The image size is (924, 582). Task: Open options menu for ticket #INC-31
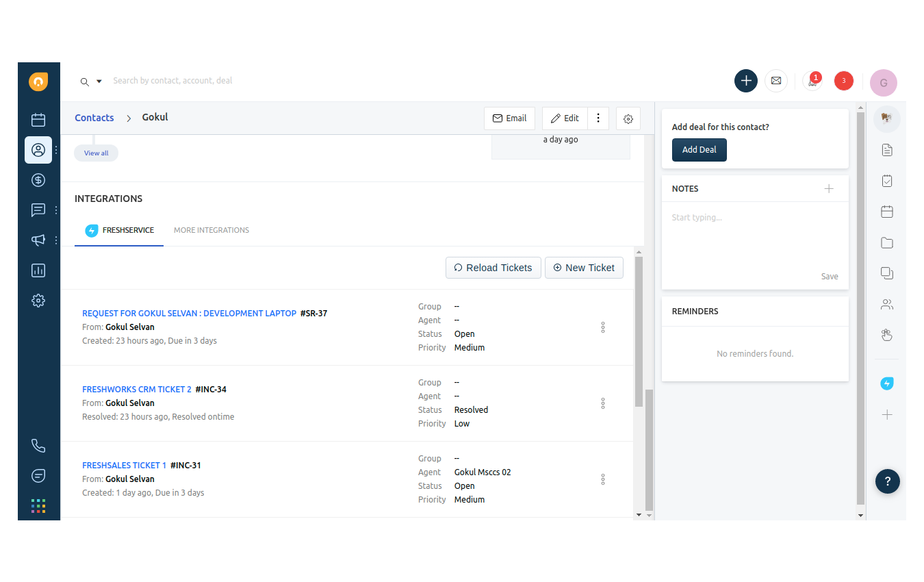(x=603, y=479)
